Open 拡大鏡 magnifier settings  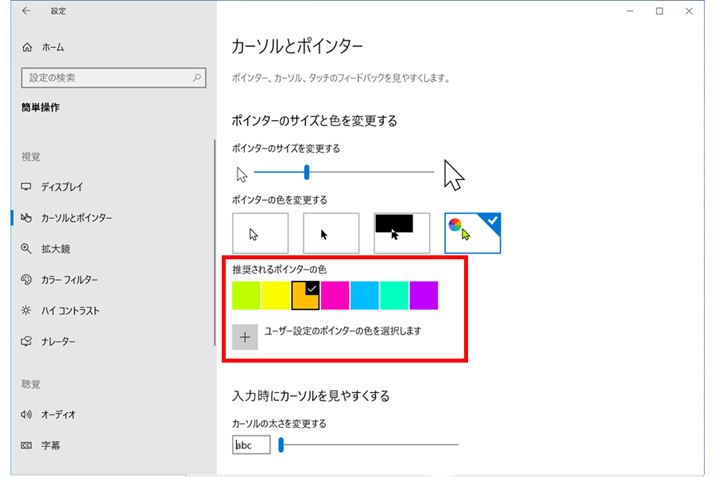pos(55,249)
